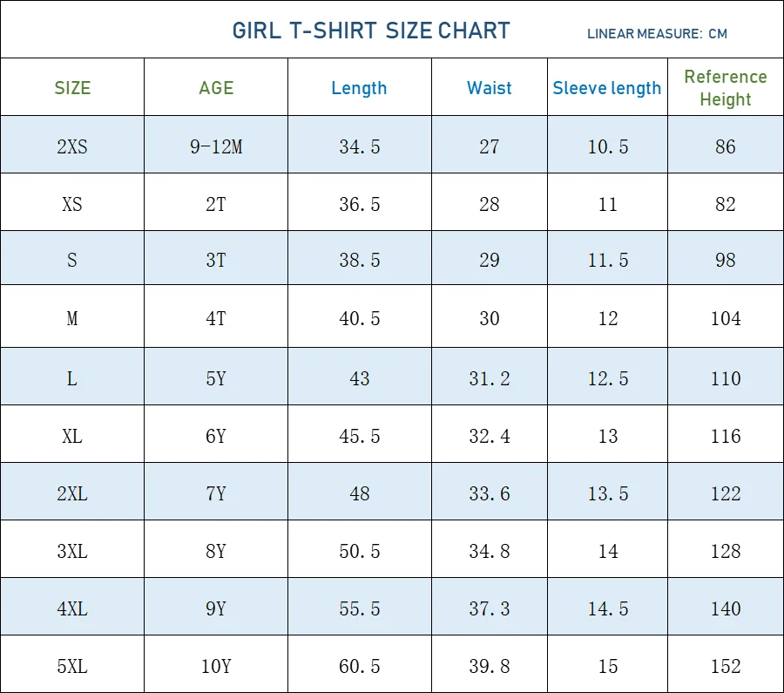Select the 13.5 sleeve length cell
This screenshot has width=784, height=693.
coord(607,493)
